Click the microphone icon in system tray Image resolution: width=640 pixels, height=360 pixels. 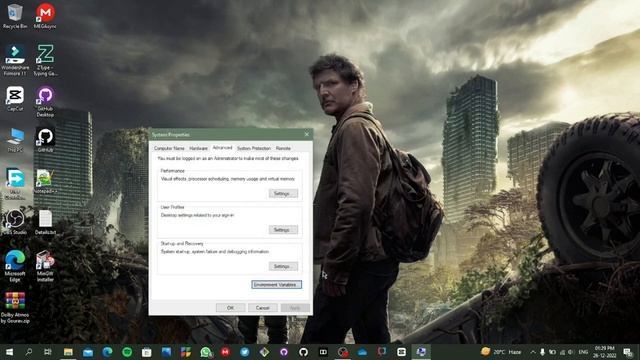[542, 352]
